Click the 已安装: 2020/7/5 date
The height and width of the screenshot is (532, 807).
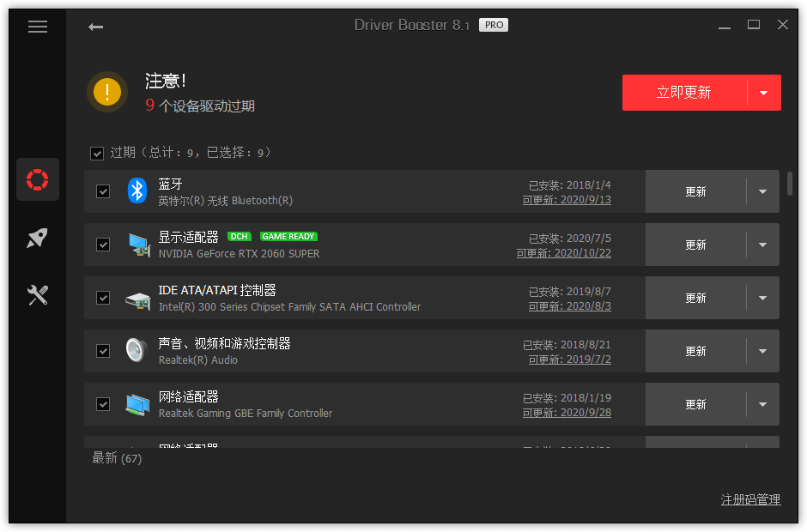(x=570, y=239)
